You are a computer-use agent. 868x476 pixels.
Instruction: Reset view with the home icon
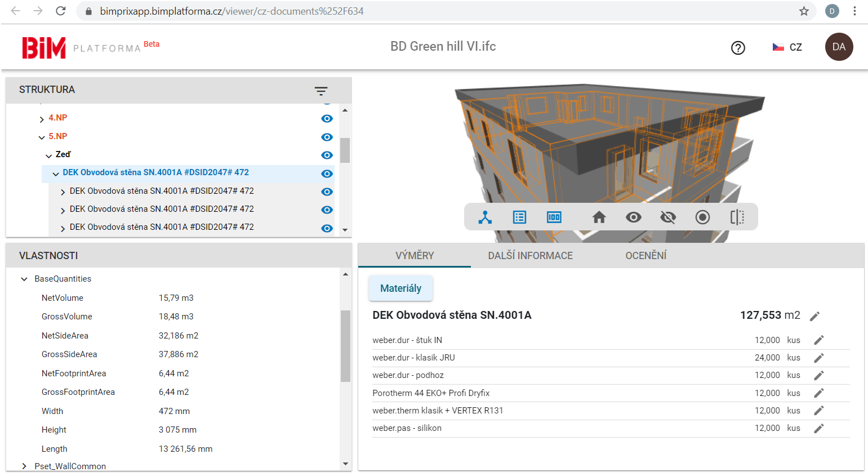coord(599,217)
